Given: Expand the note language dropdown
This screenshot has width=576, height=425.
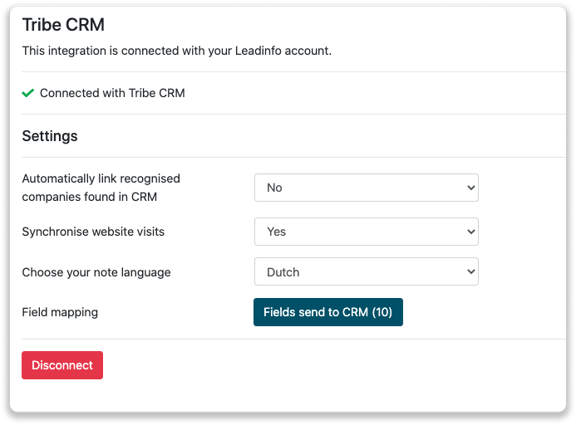Looking at the screenshot, I should (366, 272).
